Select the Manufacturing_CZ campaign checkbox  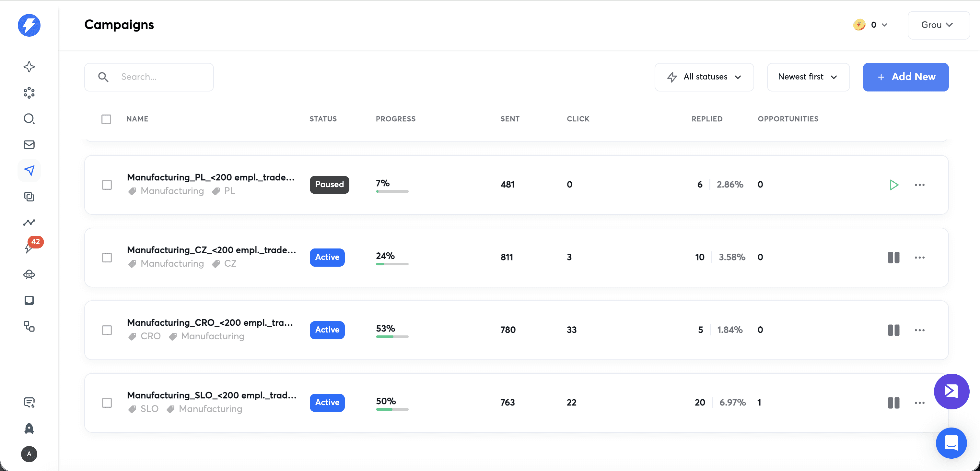tap(107, 258)
